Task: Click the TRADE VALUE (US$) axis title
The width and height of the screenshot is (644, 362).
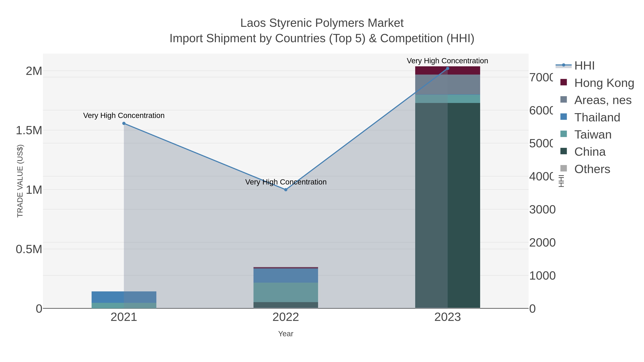Action: coord(20,181)
